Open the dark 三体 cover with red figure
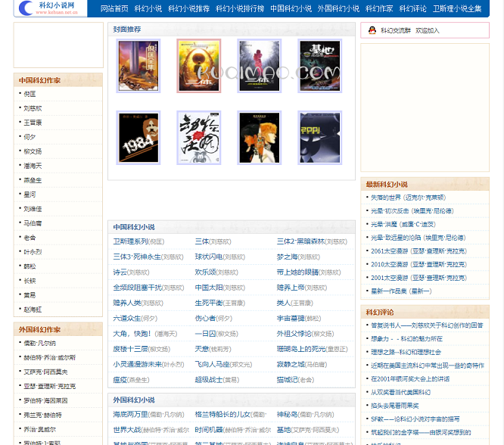Viewport: 504px width, 445px height. click(260, 66)
